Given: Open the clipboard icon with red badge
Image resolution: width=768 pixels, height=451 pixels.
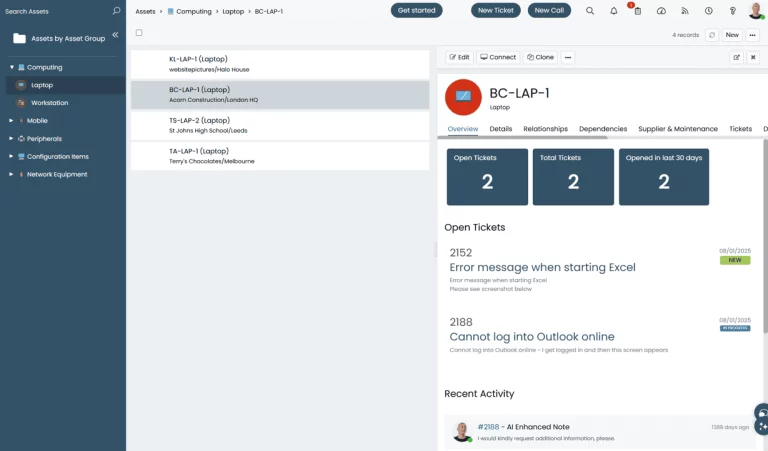Looking at the screenshot, I should pos(637,11).
